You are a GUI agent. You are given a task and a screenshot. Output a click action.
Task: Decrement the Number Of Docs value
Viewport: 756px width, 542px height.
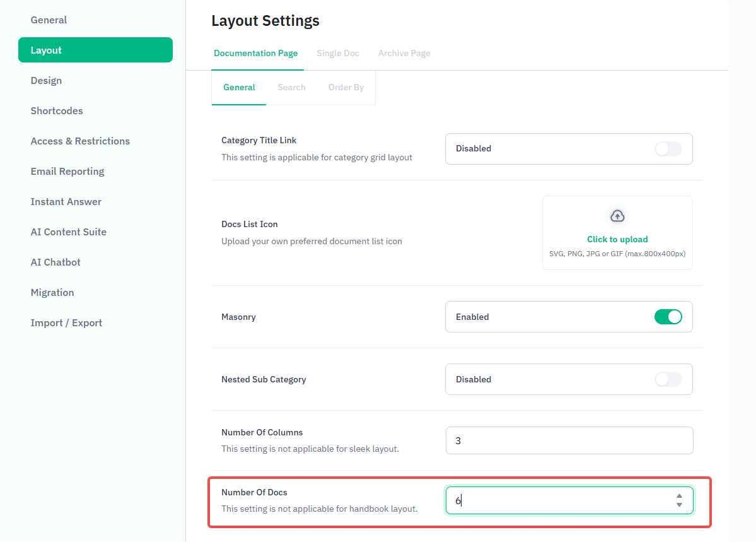(x=679, y=505)
